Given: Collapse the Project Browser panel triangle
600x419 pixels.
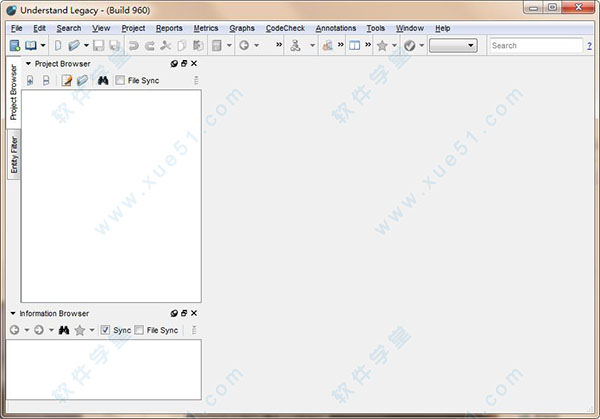Looking at the screenshot, I should coord(28,64).
